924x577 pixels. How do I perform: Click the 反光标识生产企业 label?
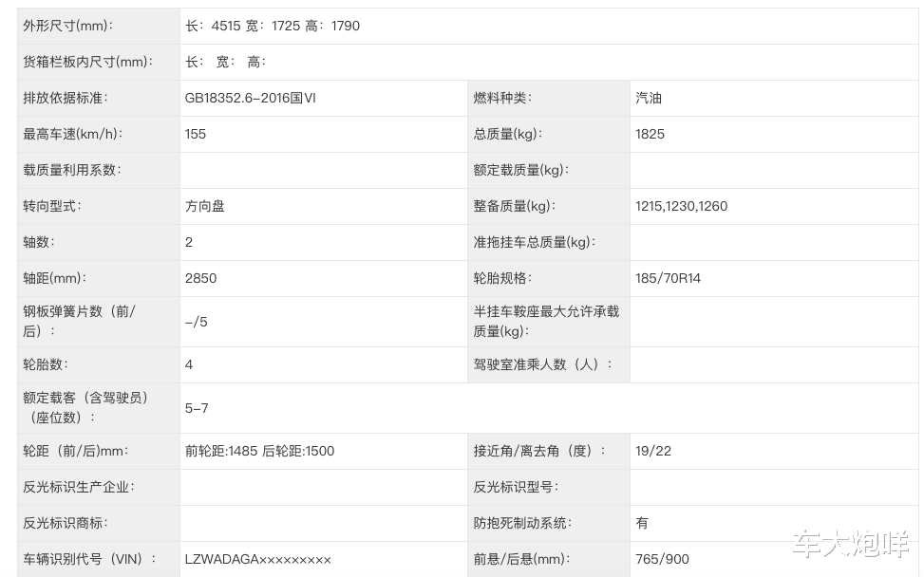(x=79, y=487)
